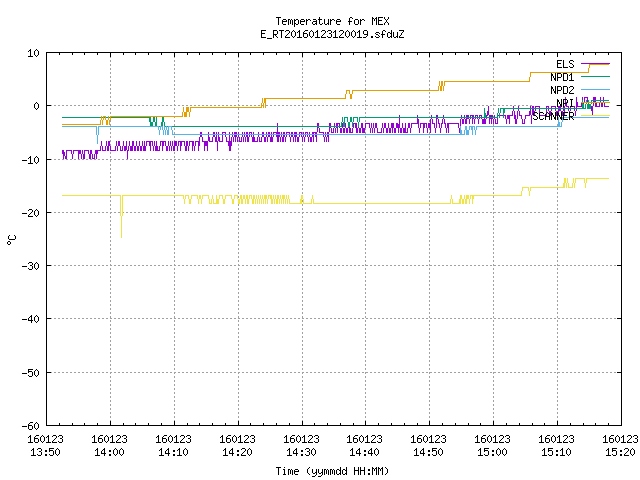This screenshot has width=640, height=480.
Task: Click the x-axis tick label 15:10
Action: click(557, 452)
